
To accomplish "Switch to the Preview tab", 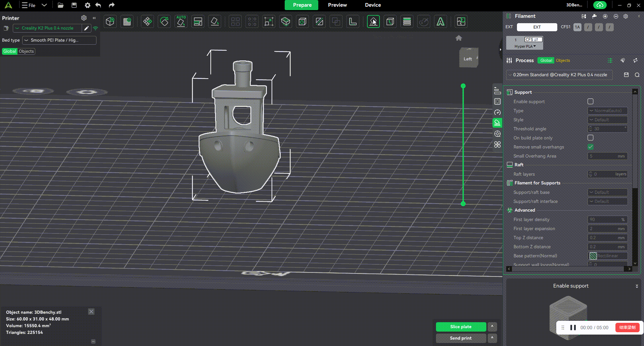I will point(337,5).
